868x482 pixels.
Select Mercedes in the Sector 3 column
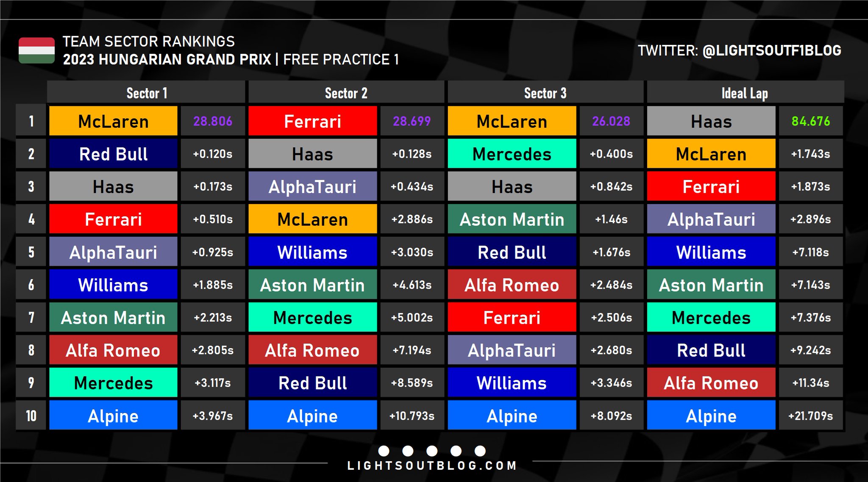pos(512,154)
